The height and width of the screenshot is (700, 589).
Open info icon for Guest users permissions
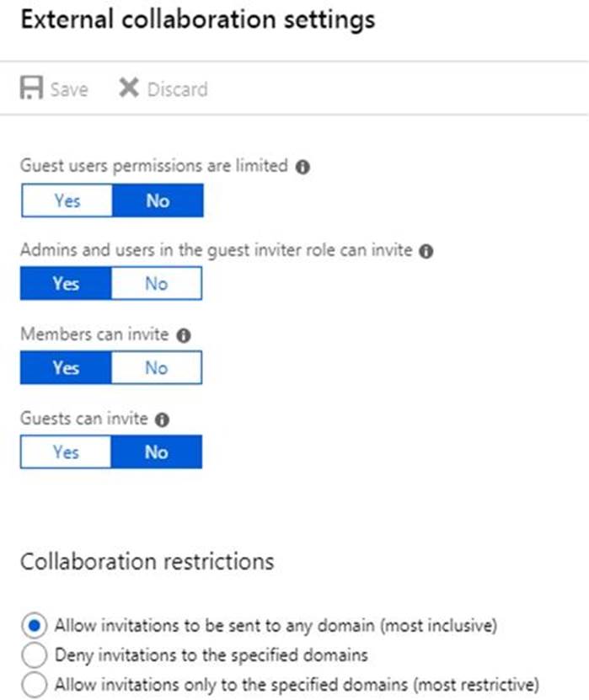[x=303, y=167]
